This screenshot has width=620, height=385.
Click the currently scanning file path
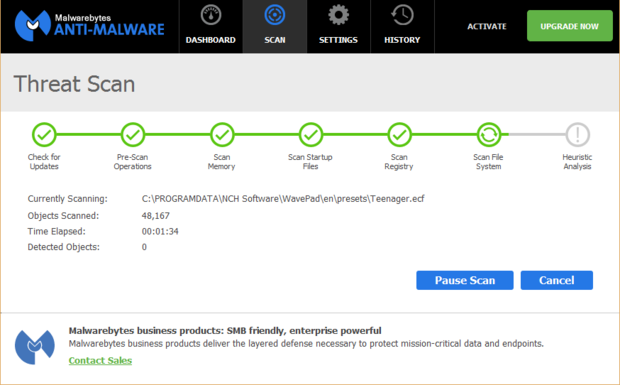click(283, 198)
